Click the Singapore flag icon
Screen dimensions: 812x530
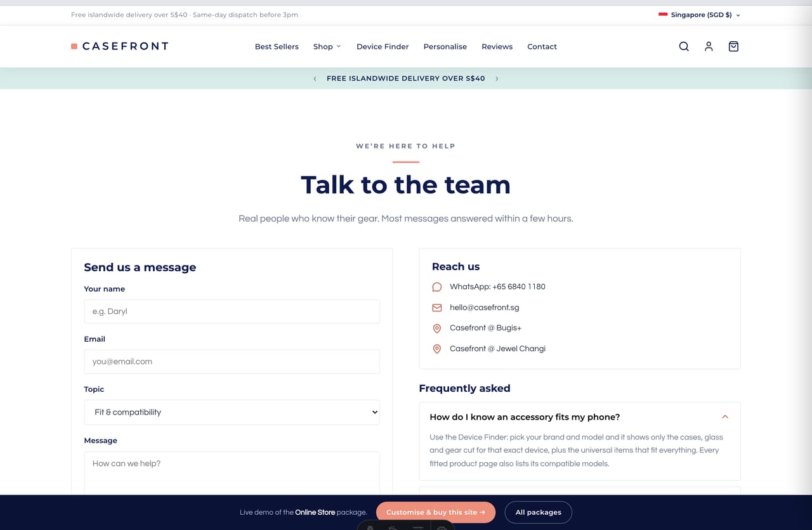[x=663, y=15]
